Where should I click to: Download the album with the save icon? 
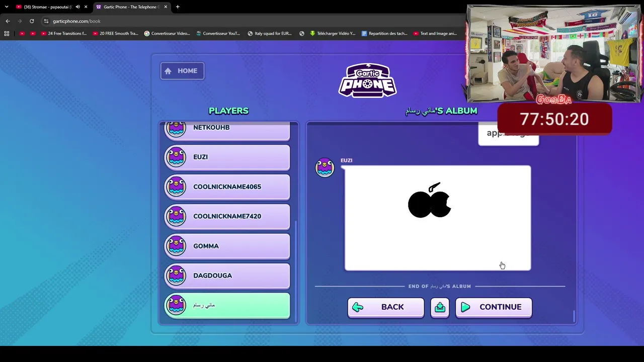440,307
